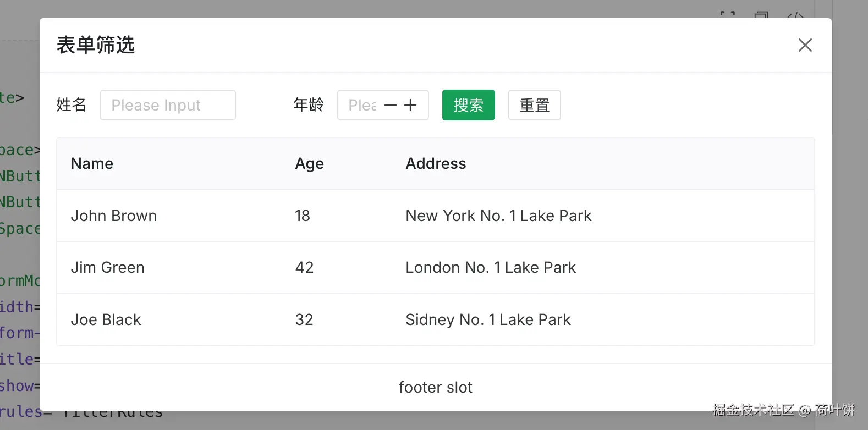
Task: Click the Sidney No. 1 Lake Park address
Action: (x=488, y=319)
